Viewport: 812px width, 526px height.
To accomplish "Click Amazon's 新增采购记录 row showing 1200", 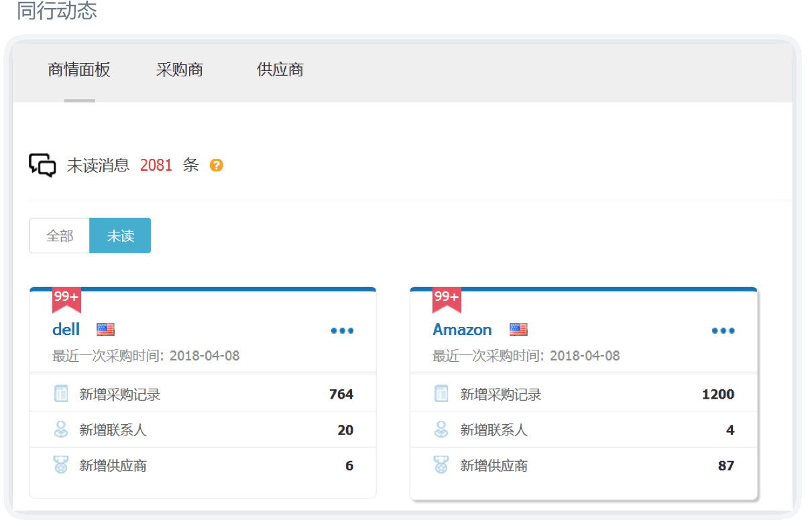I will point(583,394).
